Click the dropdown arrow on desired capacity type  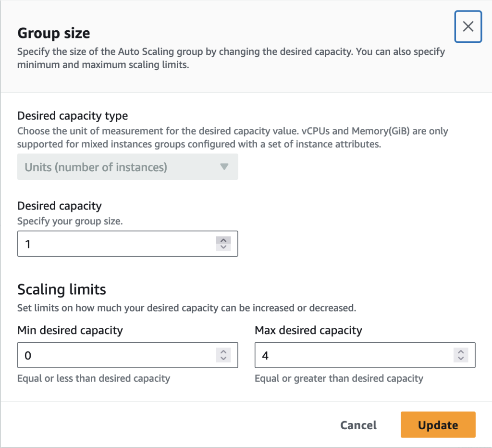tap(224, 167)
